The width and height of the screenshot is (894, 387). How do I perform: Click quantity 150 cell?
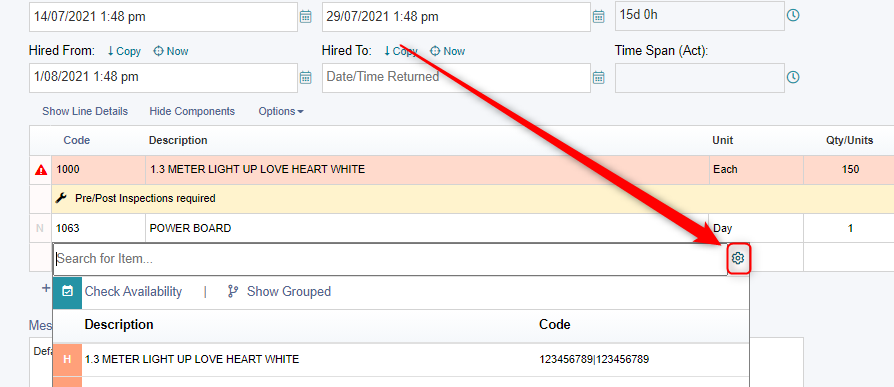(850, 170)
